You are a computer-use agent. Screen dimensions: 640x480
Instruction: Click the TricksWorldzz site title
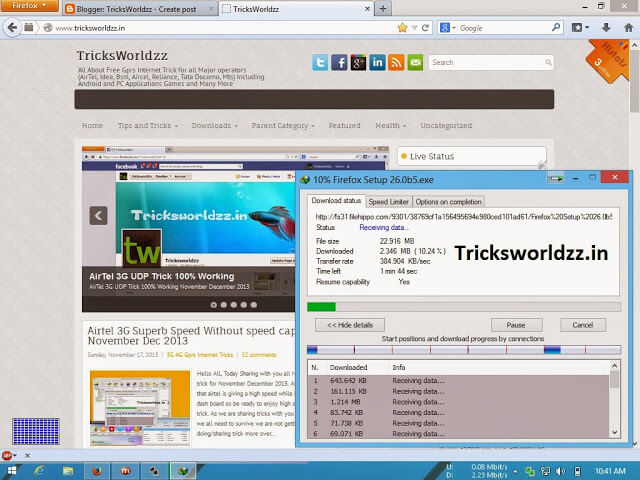tap(122, 56)
